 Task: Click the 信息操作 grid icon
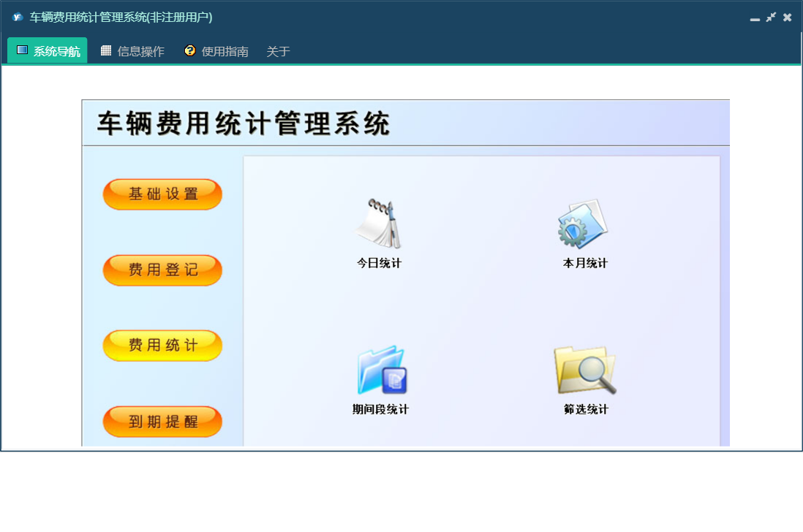pos(106,50)
